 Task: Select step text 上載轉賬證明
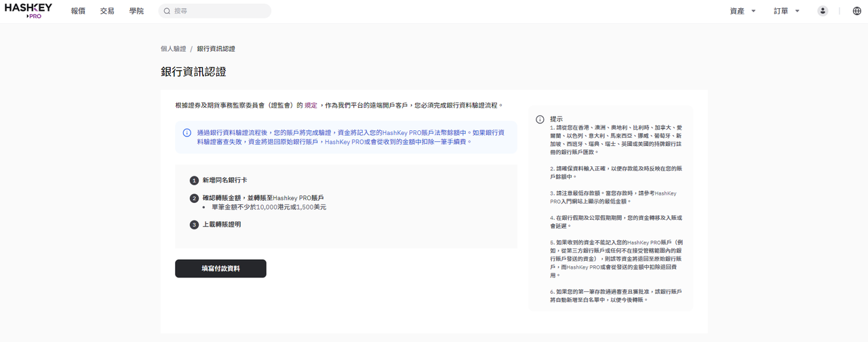[x=221, y=225]
